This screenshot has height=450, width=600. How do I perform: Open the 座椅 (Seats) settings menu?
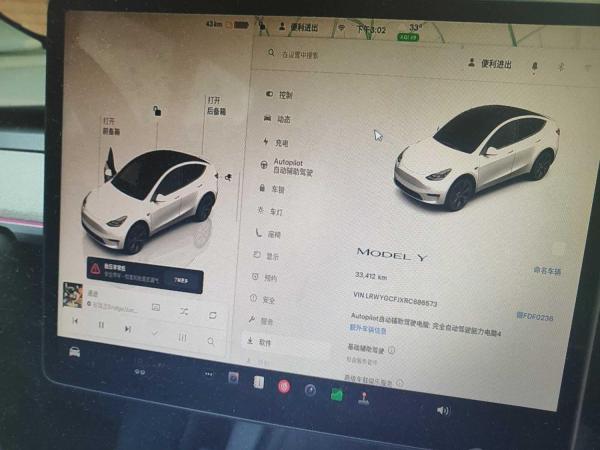[x=268, y=234]
